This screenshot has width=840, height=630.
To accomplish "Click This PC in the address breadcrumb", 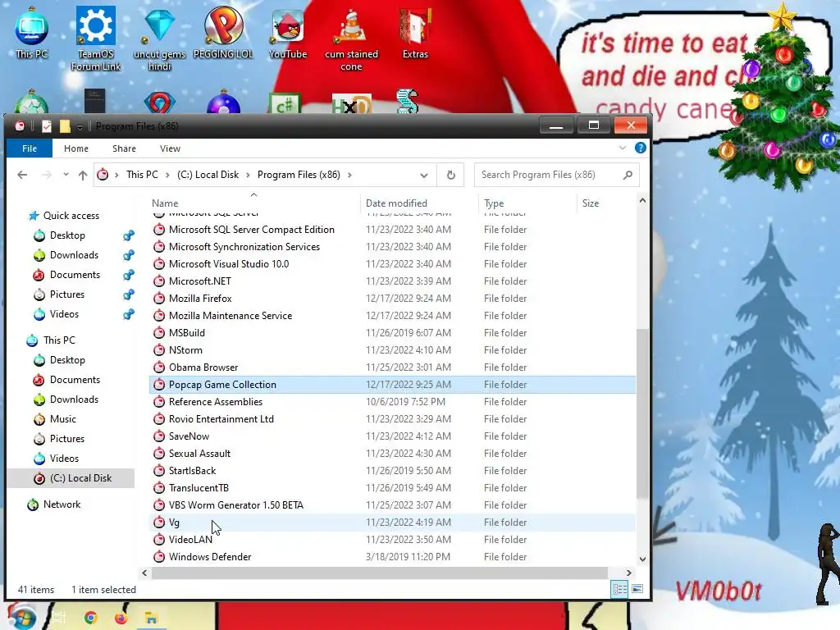I will (x=142, y=175).
